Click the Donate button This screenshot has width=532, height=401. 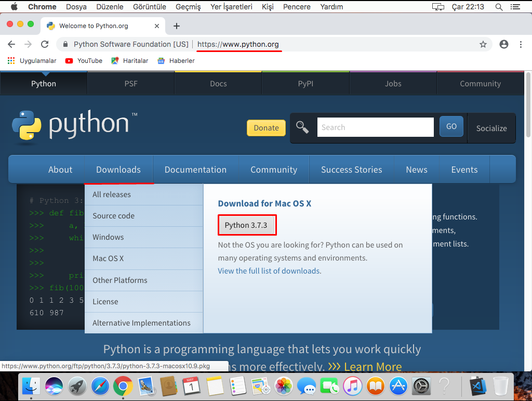266,127
